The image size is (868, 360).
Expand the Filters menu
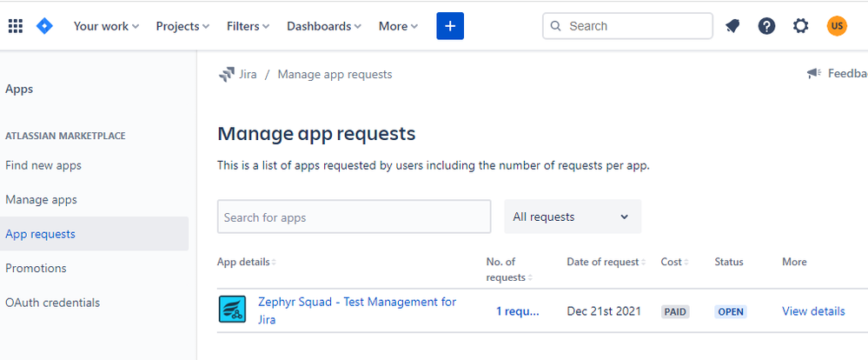pyautogui.click(x=248, y=26)
